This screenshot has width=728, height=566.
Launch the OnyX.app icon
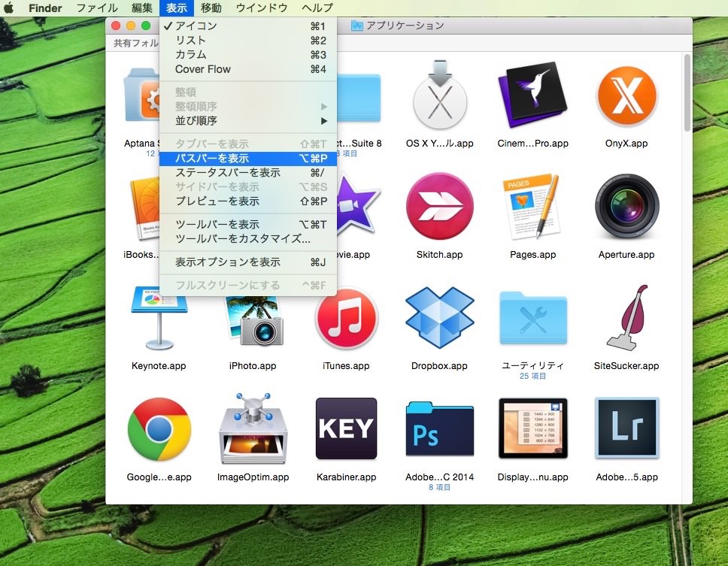pos(626,96)
